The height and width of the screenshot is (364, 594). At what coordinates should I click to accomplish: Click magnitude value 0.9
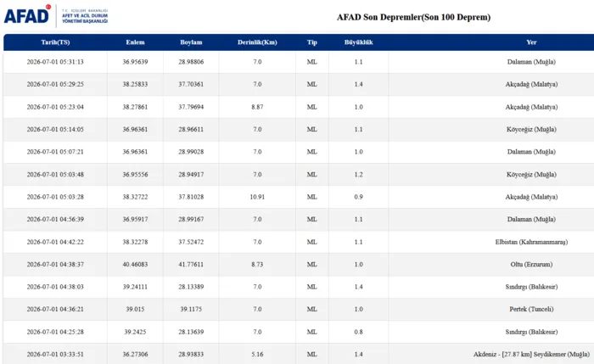(x=358, y=197)
